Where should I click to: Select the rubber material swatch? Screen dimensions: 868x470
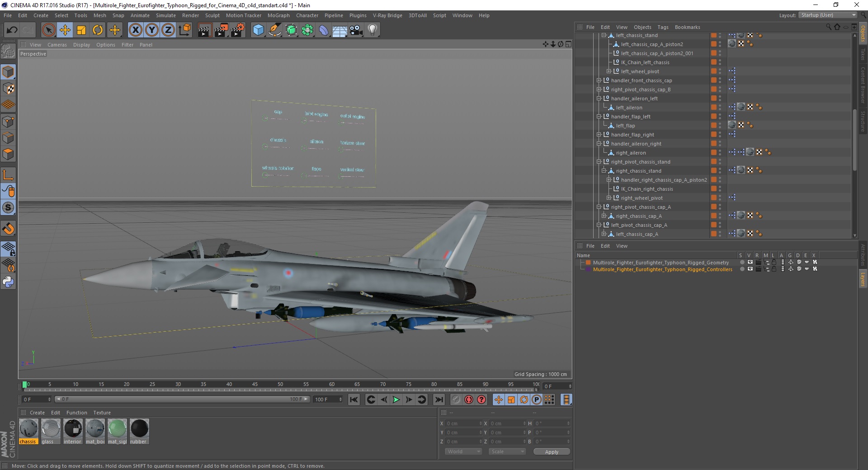(139, 428)
